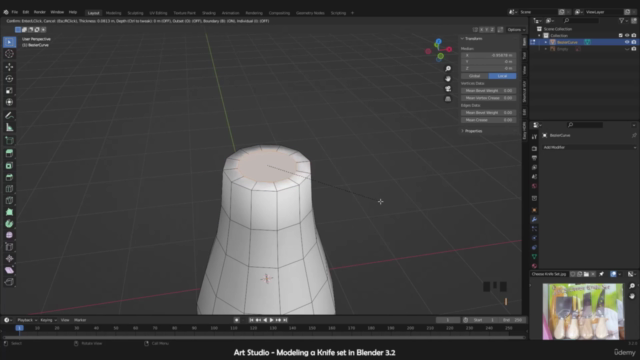
Task: Toggle the camera view icon in viewport
Action: [x=448, y=89]
